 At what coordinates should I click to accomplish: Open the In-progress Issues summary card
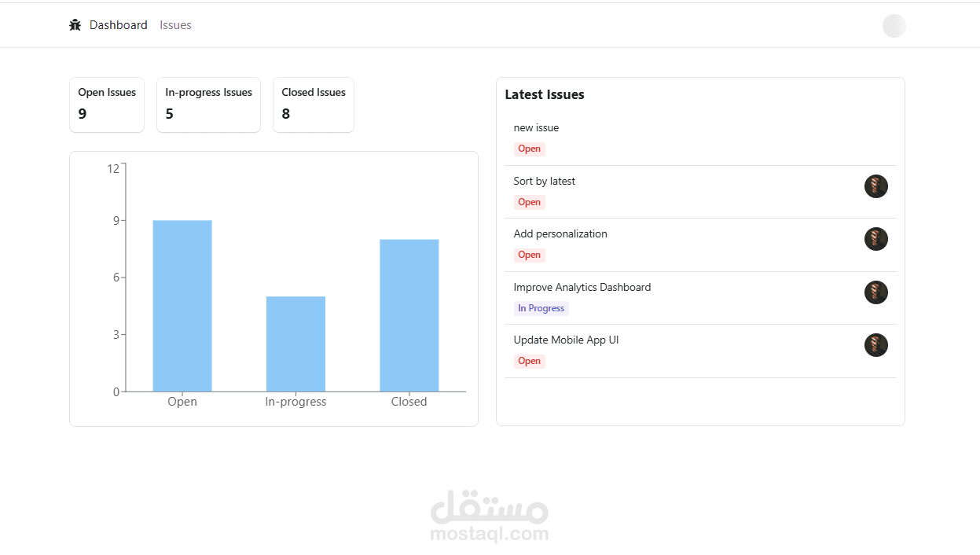click(x=208, y=105)
